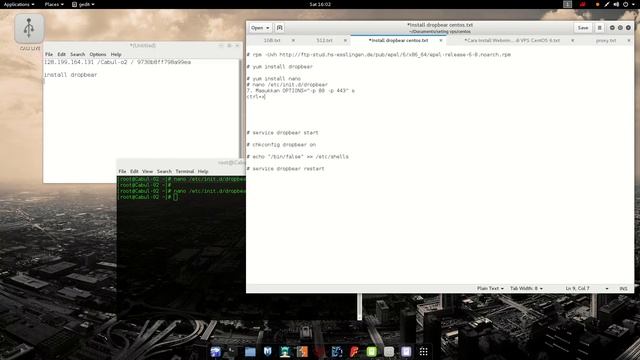Open the system menu arrow at top right

pos(634,4)
